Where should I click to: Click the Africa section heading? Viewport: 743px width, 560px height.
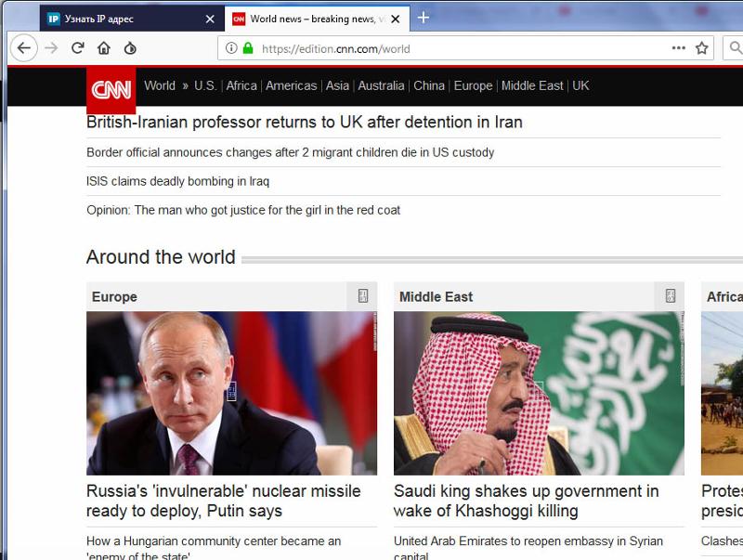pos(724,296)
